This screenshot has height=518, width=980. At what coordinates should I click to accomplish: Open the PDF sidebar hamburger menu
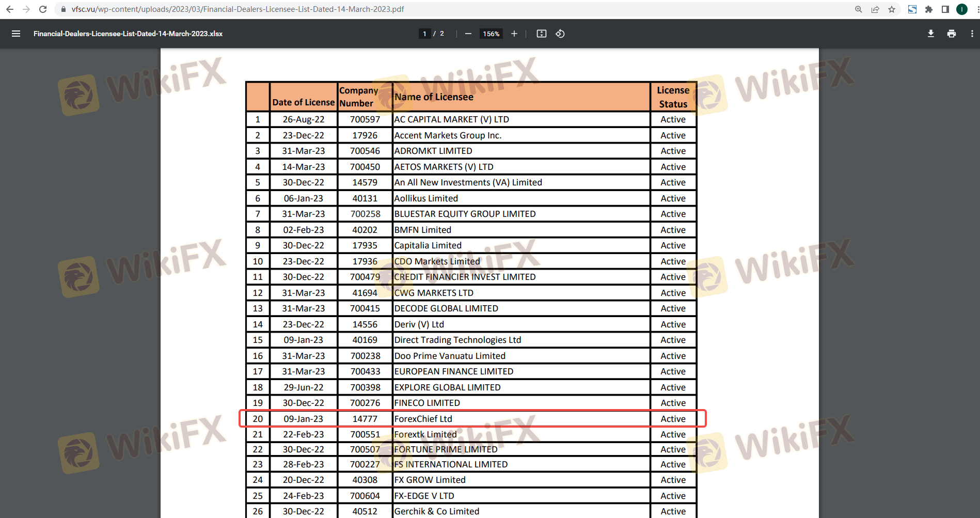[x=16, y=34]
